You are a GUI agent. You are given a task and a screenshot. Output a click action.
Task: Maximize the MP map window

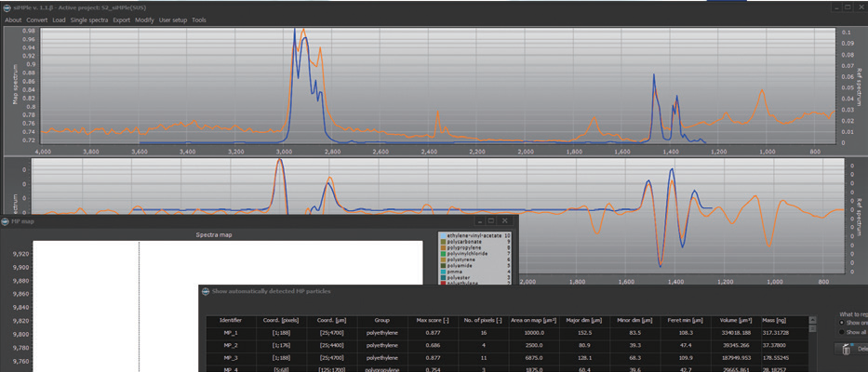pyautogui.click(x=491, y=220)
